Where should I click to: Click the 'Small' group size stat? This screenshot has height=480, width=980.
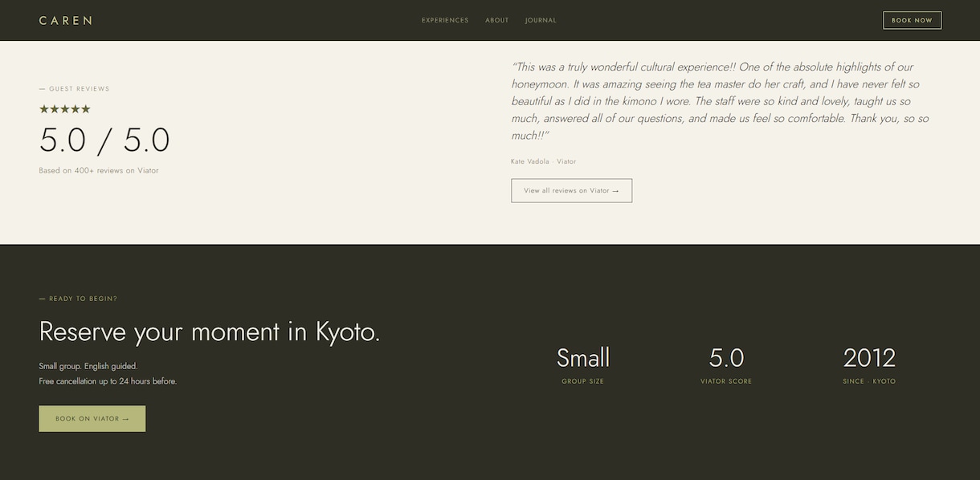pyautogui.click(x=583, y=357)
